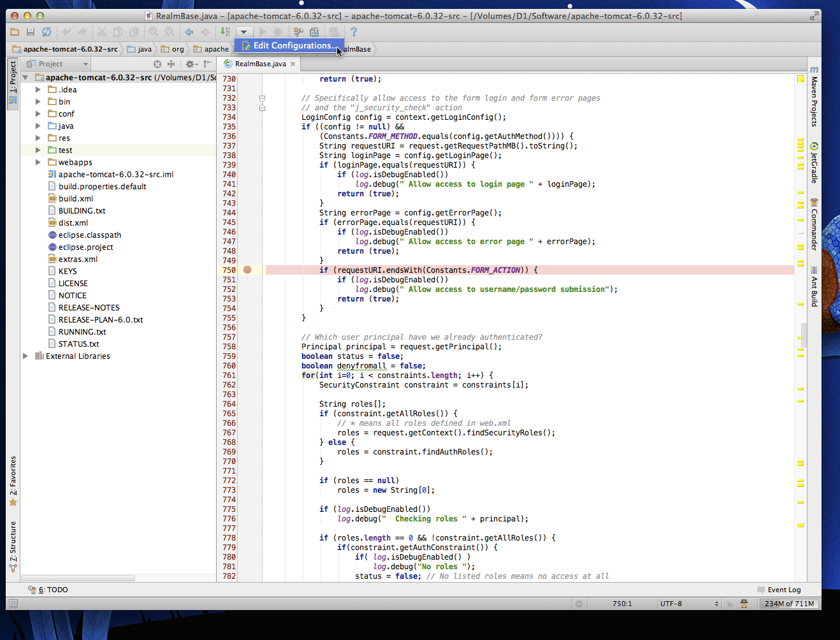Screen dimensions: 840x640
Task: Open the 6: TODO tool window
Action: tap(48, 590)
